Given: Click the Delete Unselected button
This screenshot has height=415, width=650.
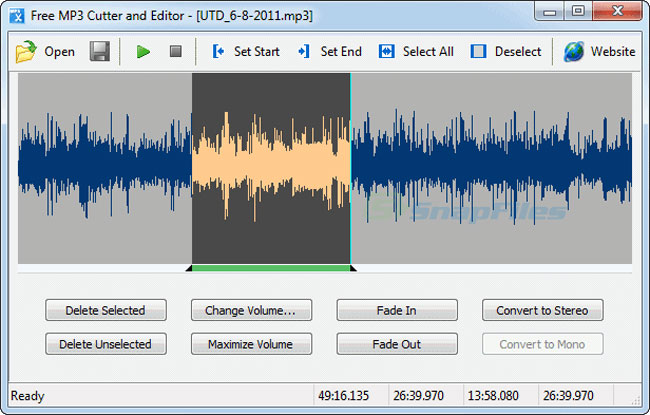Looking at the screenshot, I should 106,344.
